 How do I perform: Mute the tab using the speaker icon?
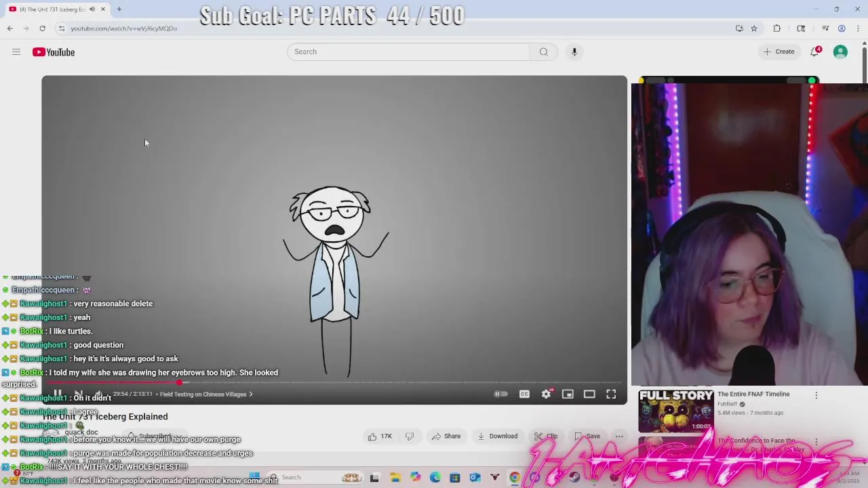(x=92, y=9)
